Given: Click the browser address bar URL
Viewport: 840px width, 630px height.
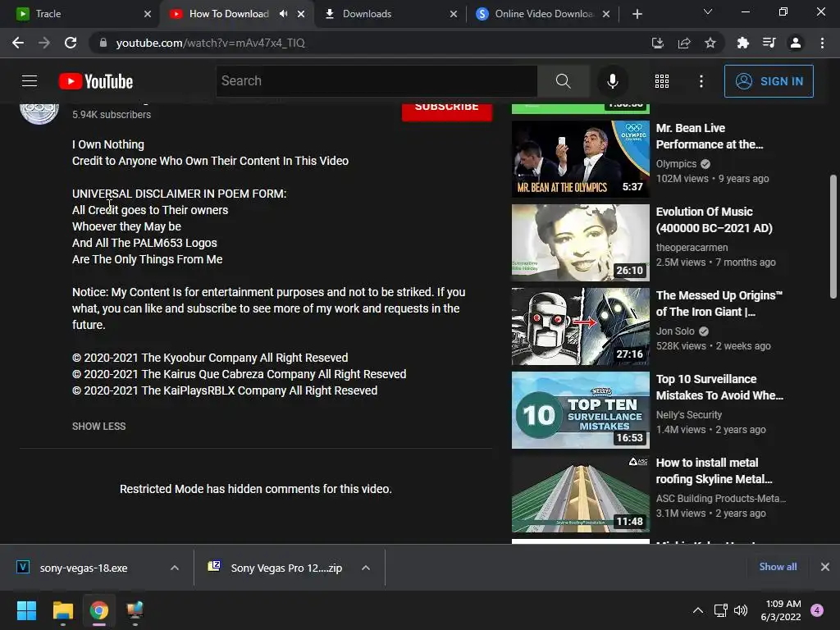Looking at the screenshot, I should coord(211,43).
